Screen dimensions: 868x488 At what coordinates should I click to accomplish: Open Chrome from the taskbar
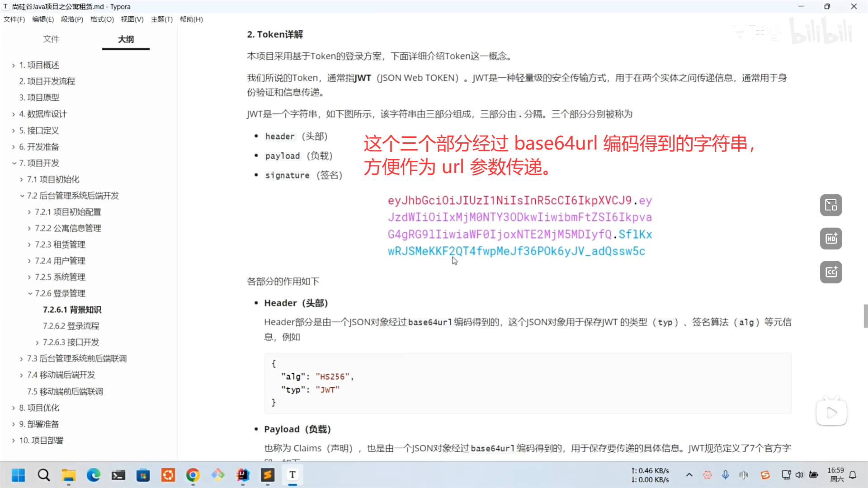pos(193,475)
